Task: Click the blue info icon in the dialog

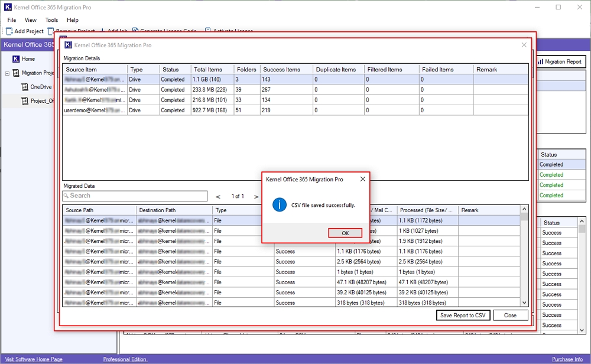Action: [278, 206]
